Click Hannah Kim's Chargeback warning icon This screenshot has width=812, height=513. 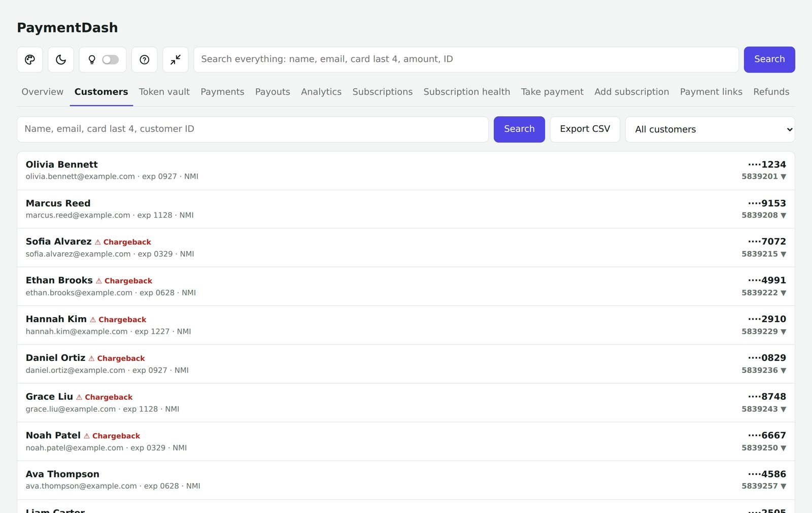tap(93, 320)
